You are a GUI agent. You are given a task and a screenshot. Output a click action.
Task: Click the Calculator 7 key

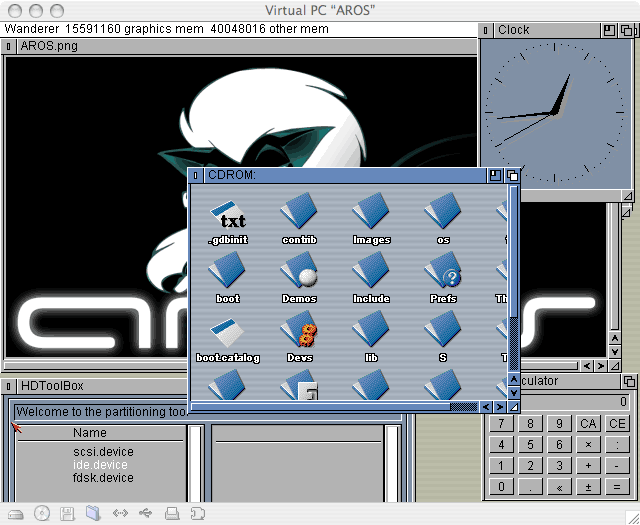501,424
